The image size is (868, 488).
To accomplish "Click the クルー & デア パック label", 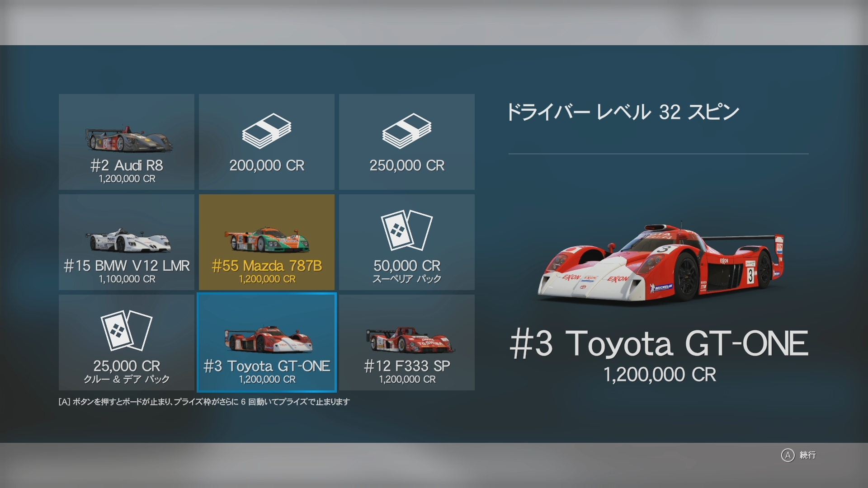I will [127, 379].
